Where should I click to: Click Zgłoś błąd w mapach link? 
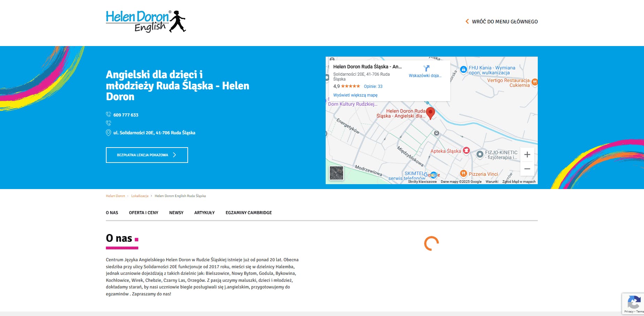click(519, 182)
